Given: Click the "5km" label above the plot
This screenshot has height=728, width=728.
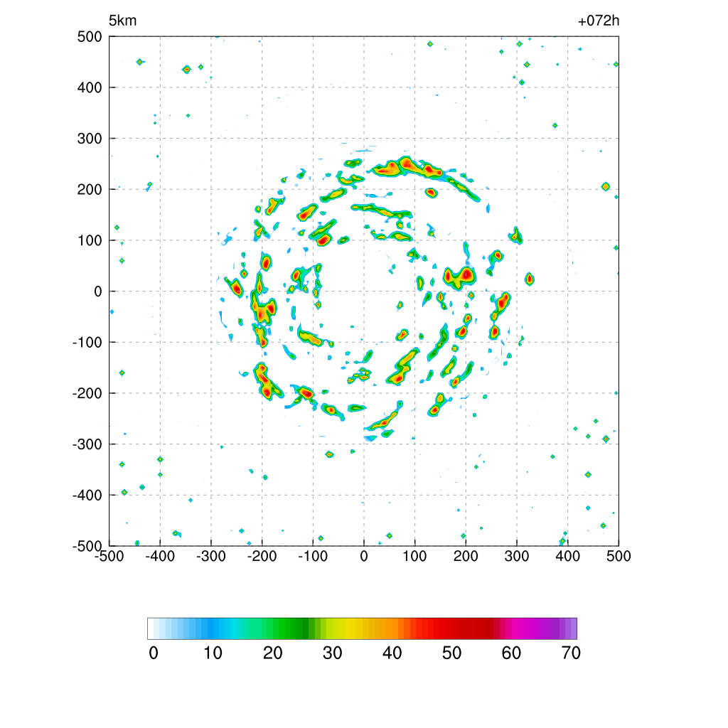Looking at the screenshot, I should point(122,21).
